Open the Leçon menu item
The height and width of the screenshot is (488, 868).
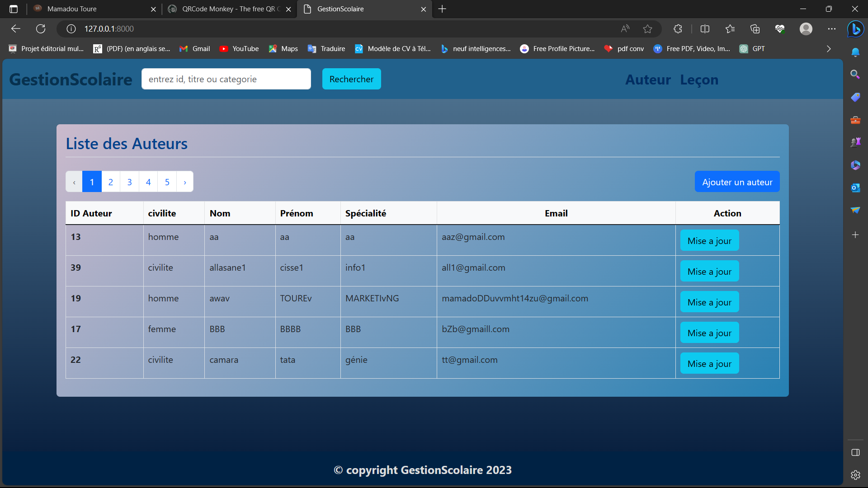[699, 79]
